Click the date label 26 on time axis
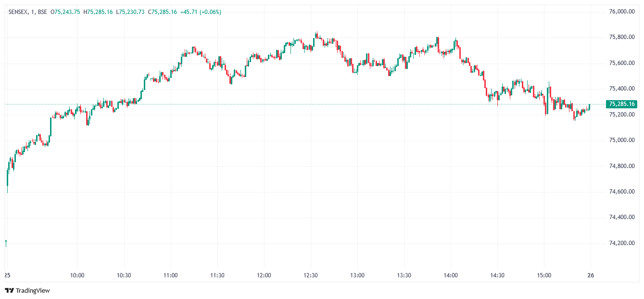This screenshot has width=644, height=299. (591, 275)
